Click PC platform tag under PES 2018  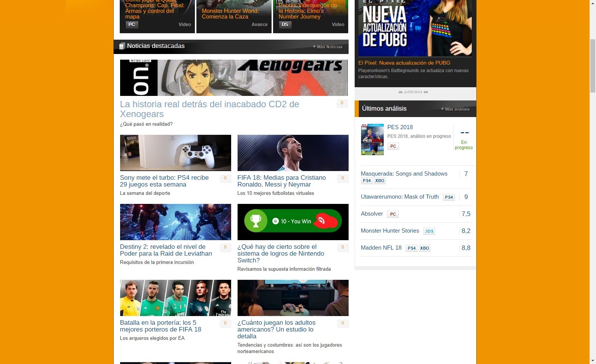pos(393,146)
